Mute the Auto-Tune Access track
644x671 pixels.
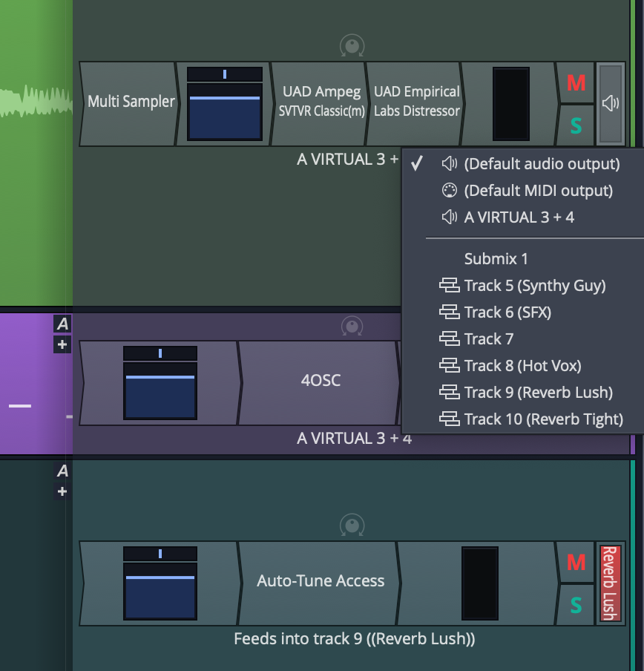click(576, 562)
